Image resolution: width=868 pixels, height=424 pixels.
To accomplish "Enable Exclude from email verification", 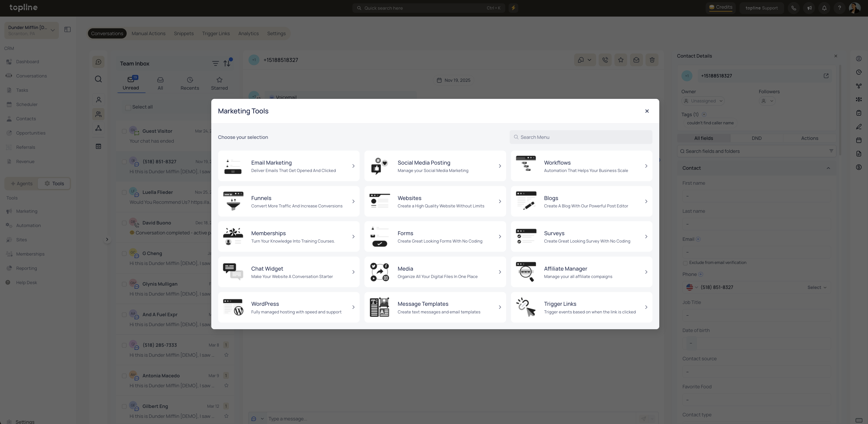I will (685, 263).
